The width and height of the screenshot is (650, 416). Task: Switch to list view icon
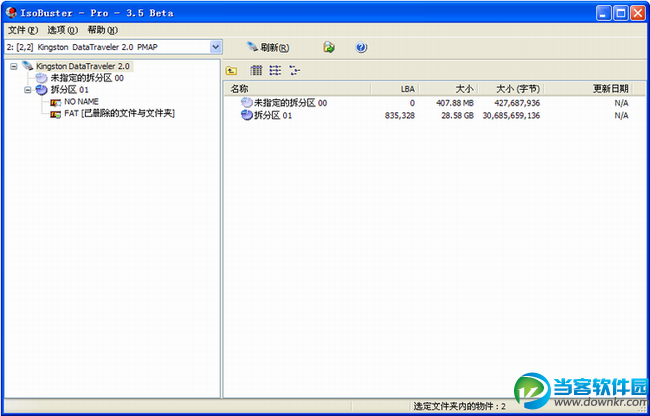(275, 70)
